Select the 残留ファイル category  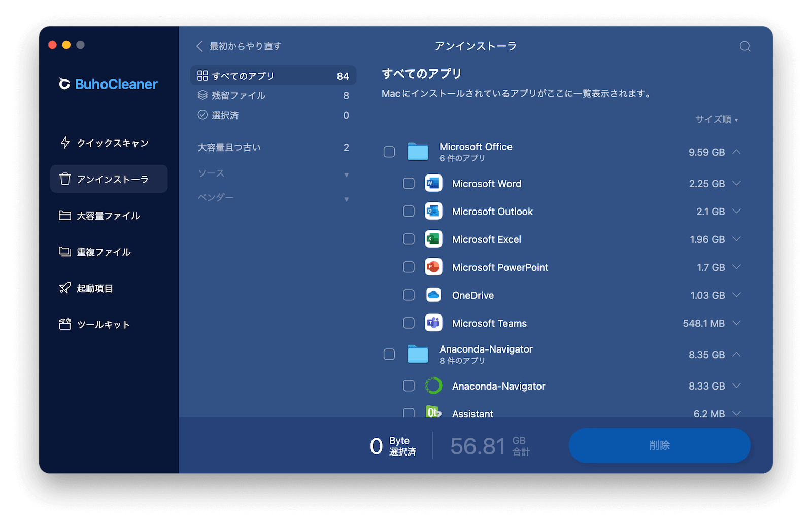(x=273, y=95)
